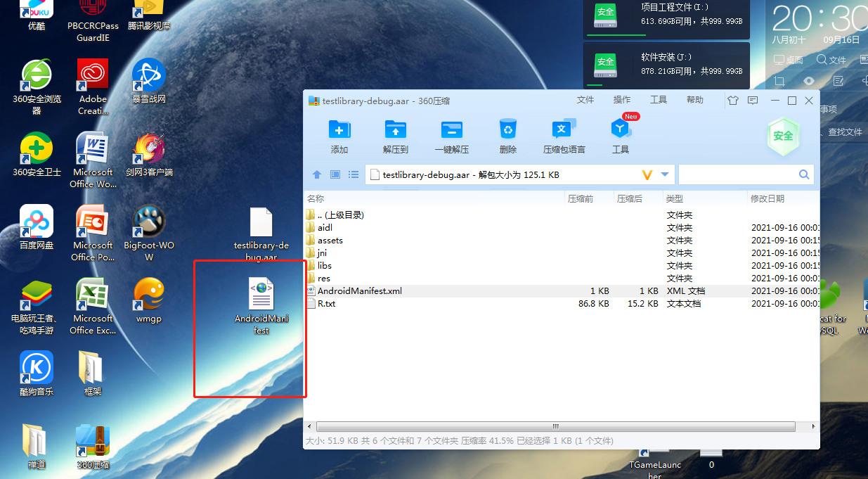Image resolution: width=868 pixels, height=479 pixels.
Task: Select the wmgp desktop shortcut
Action: (x=148, y=300)
